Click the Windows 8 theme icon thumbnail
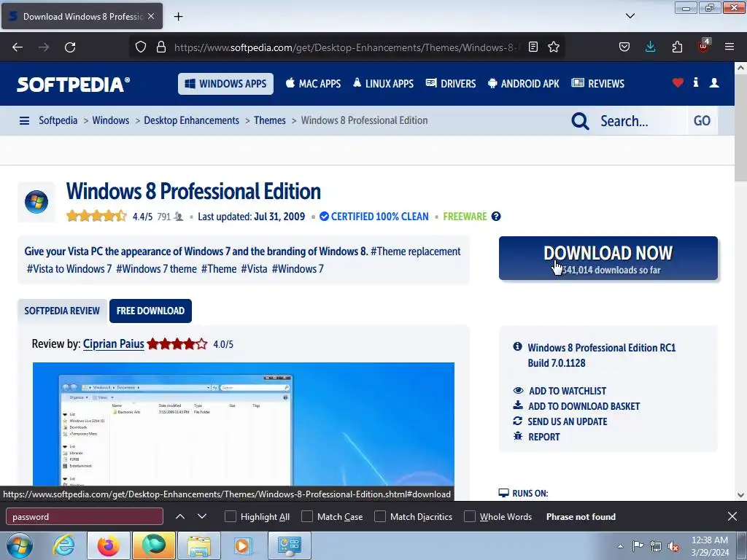Image resolution: width=747 pixels, height=560 pixels. pyautogui.click(x=36, y=202)
